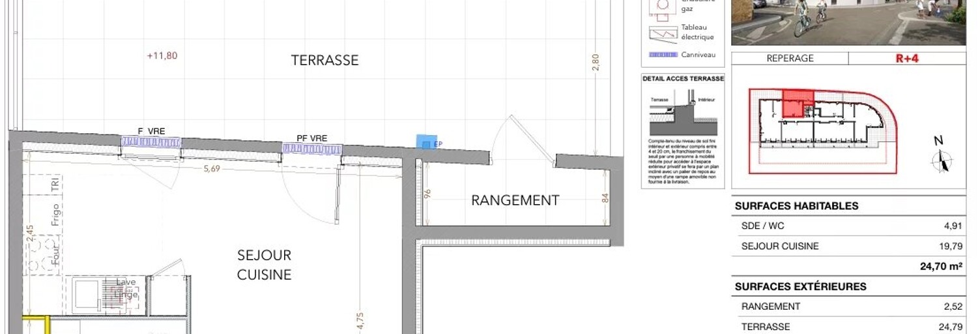Click the SEJOUR CUISINE room label

coord(264,265)
